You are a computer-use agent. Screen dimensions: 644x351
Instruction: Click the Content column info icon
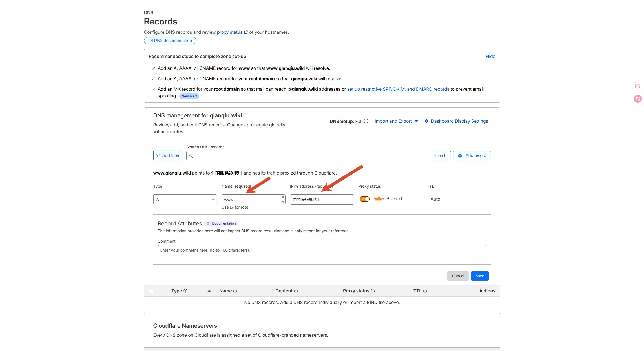tap(296, 291)
